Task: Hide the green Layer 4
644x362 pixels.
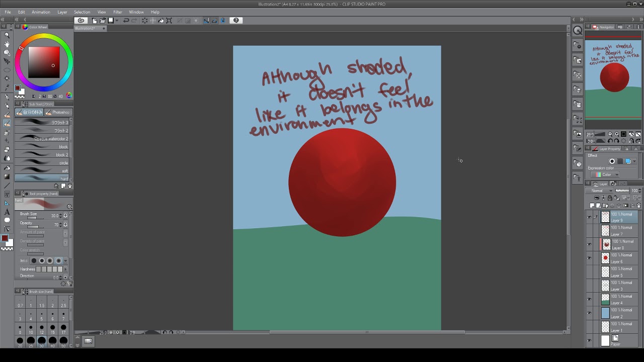Action: click(x=589, y=299)
